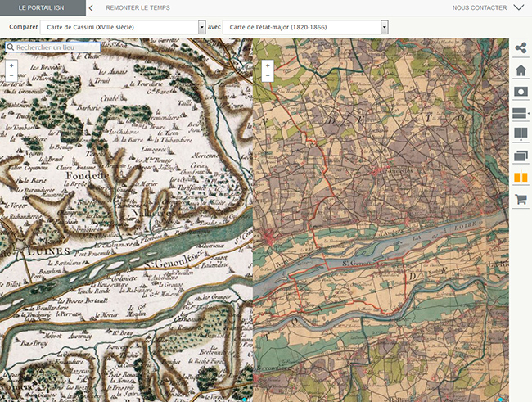The image size is (532, 402).
Task: Open the LE PORTAIL IGN tab
Action: [x=43, y=8]
